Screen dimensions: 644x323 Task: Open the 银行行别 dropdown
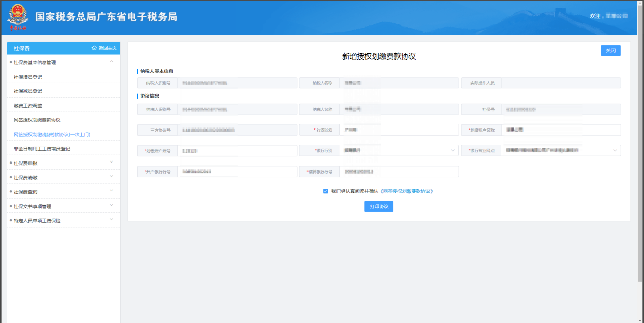tap(452, 151)
